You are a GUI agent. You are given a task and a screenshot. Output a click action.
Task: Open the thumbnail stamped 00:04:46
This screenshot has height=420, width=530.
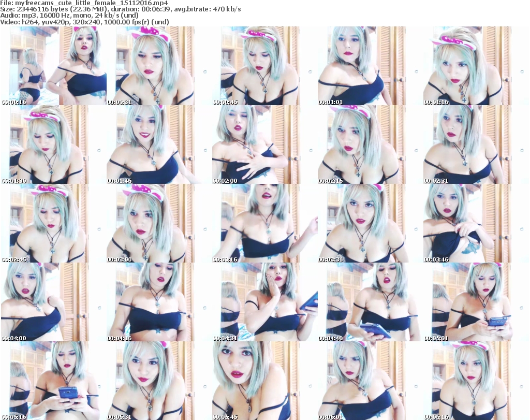click(371, 302)
